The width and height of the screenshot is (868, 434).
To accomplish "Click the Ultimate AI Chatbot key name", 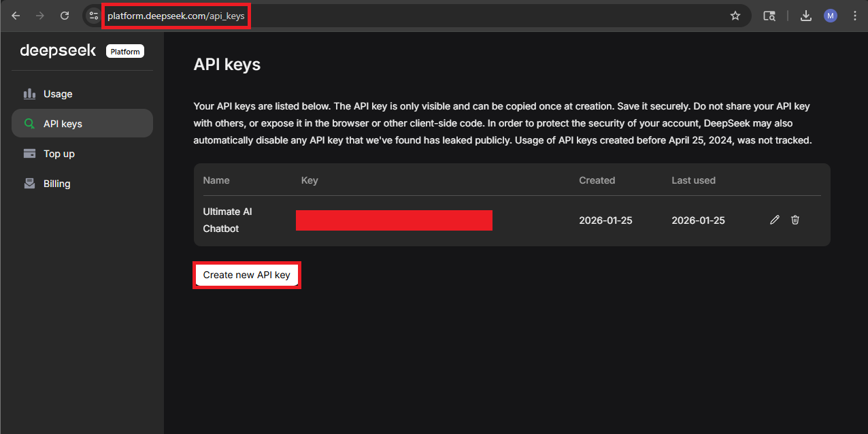I will [x=227, y=220].
